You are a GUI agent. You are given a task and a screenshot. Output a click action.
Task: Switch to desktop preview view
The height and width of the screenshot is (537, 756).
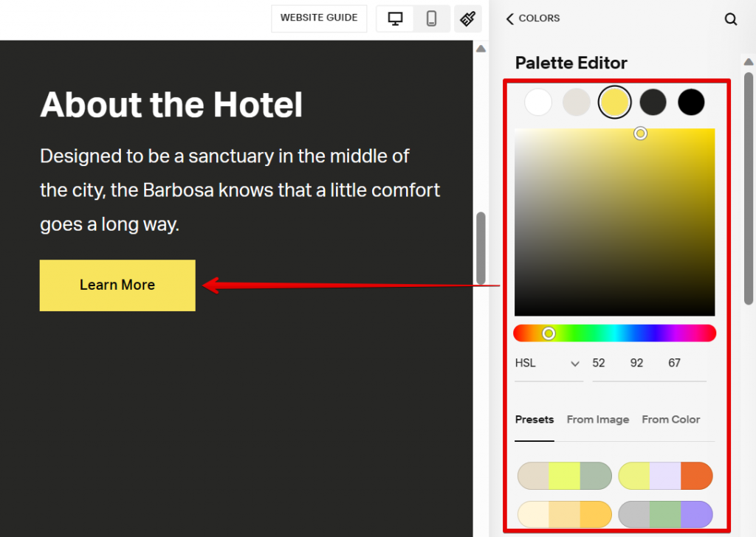coord(394,18)
